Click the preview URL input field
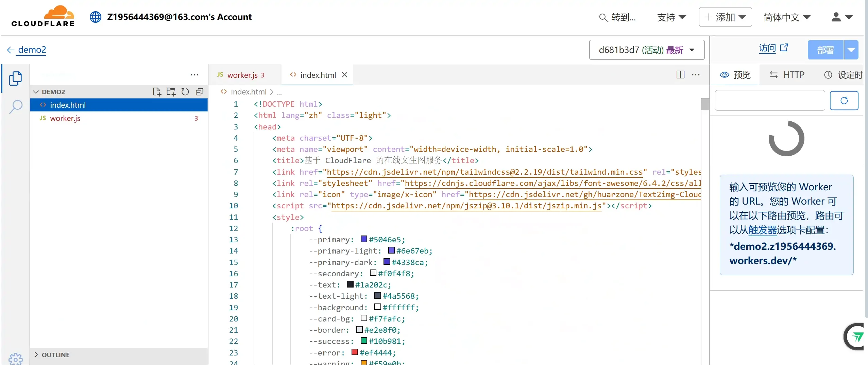 point(770,101)
